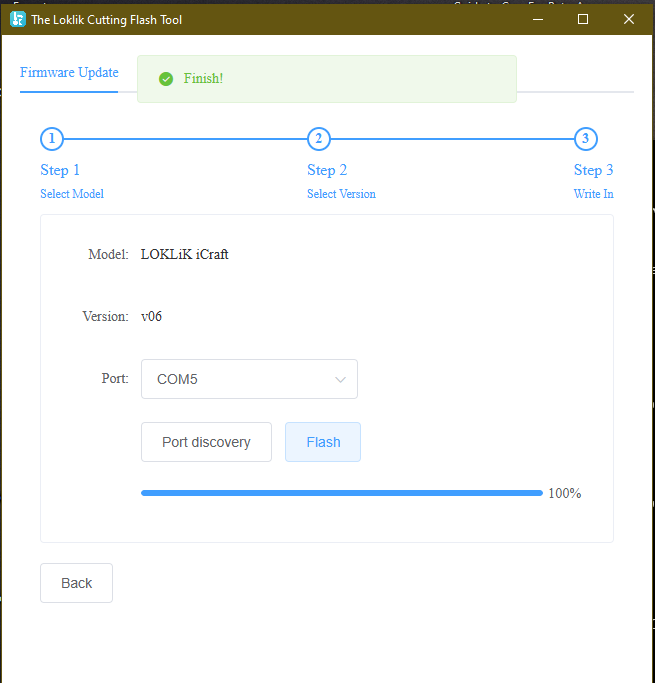Image resolution: width=655 pixels, height=683 pixels.
Task: Minimize the Loklik Flash Tool window
Action: (538, 19)
